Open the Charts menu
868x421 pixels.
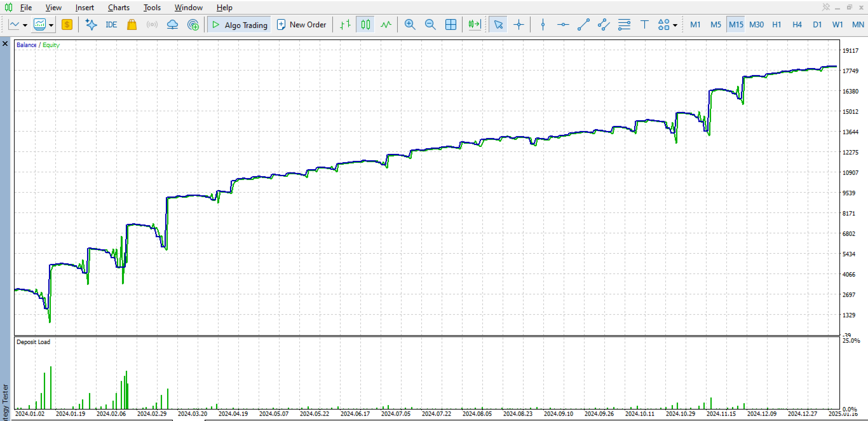pos(119,8)
